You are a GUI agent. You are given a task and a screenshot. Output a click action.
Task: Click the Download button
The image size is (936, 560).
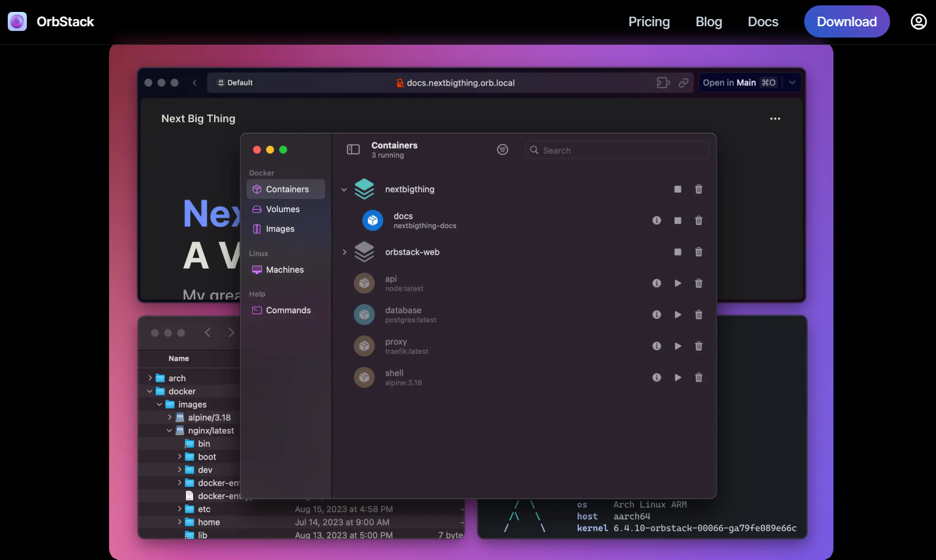[847, 21]
